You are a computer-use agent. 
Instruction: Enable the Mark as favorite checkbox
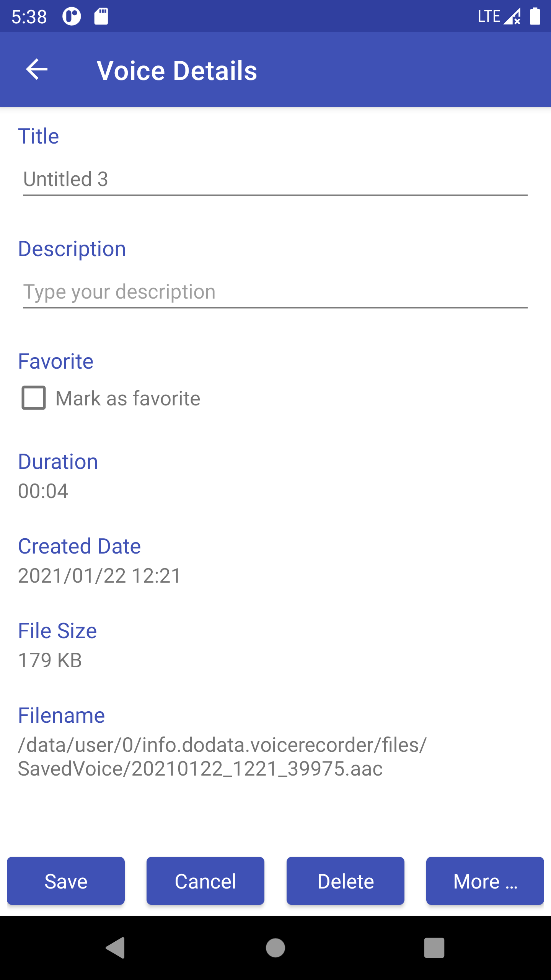34,398
